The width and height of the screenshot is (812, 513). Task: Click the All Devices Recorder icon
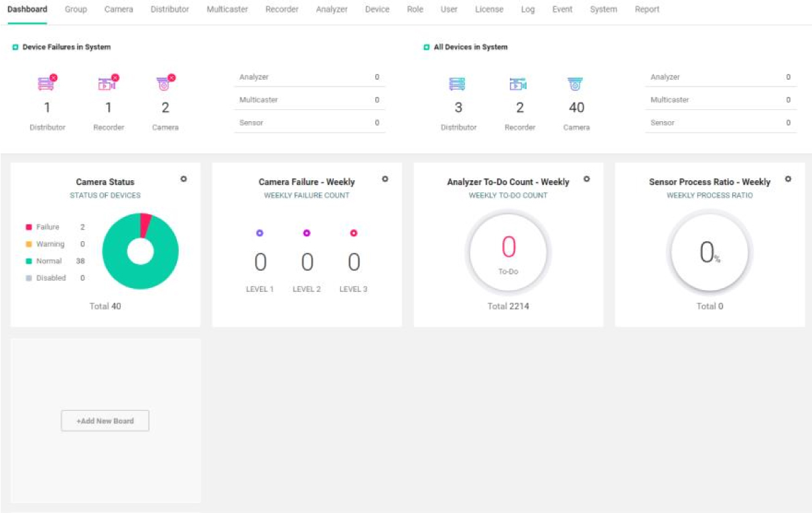pyautogui.click(x=518, y=84)
